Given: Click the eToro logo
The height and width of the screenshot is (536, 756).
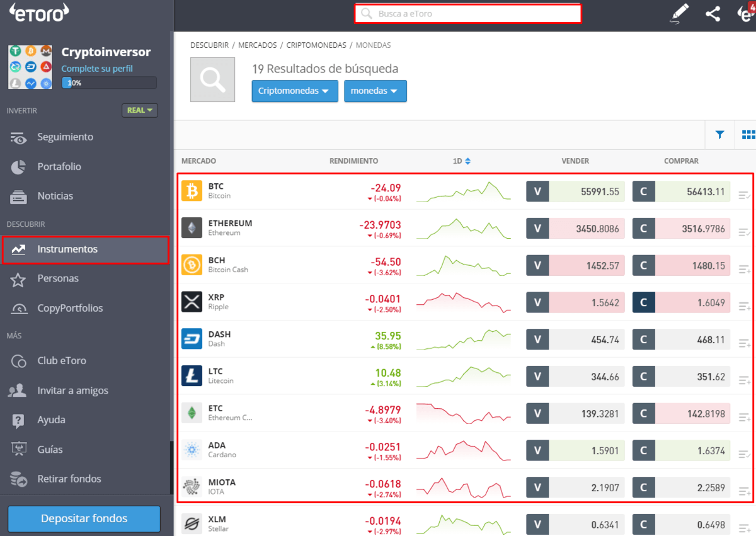Looking at the screenshot, I should click(38, 13).
